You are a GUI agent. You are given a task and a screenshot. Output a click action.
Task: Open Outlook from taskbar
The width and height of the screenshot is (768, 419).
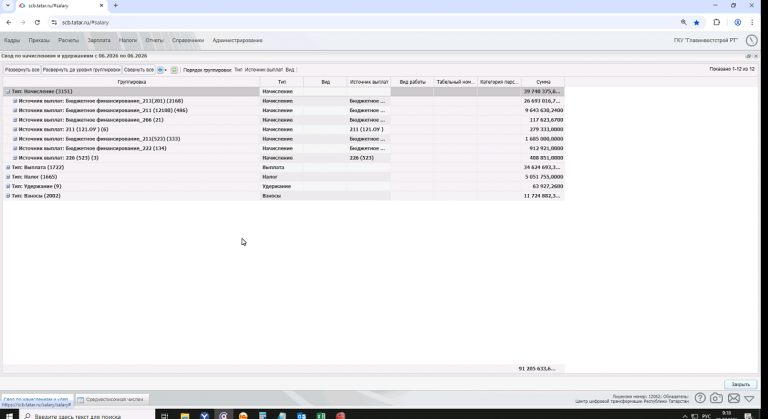[301, 416]
